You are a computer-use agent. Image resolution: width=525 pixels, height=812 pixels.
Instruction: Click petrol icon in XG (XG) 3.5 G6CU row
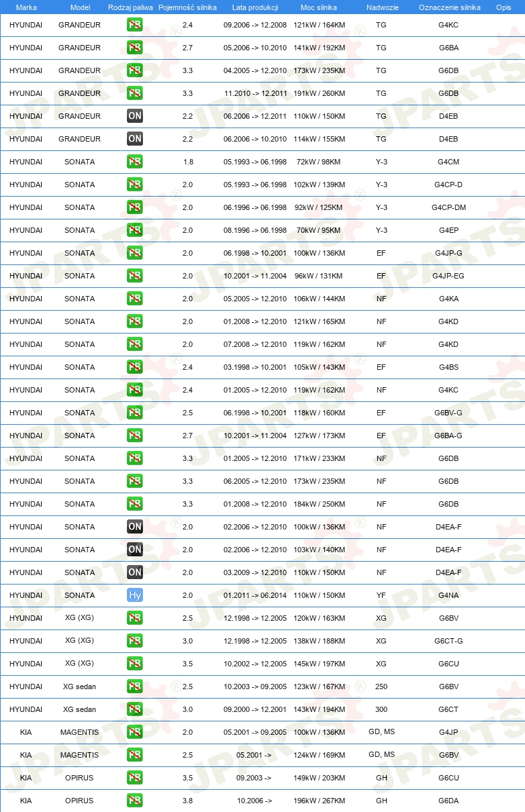[135, 664]
